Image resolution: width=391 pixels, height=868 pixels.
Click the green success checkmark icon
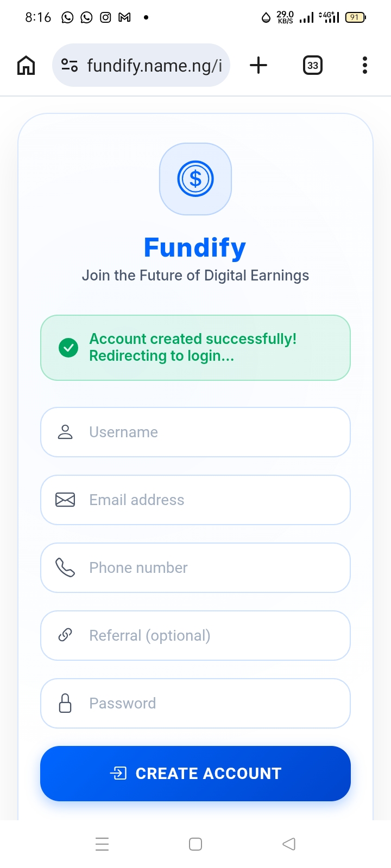pos(68,348)
